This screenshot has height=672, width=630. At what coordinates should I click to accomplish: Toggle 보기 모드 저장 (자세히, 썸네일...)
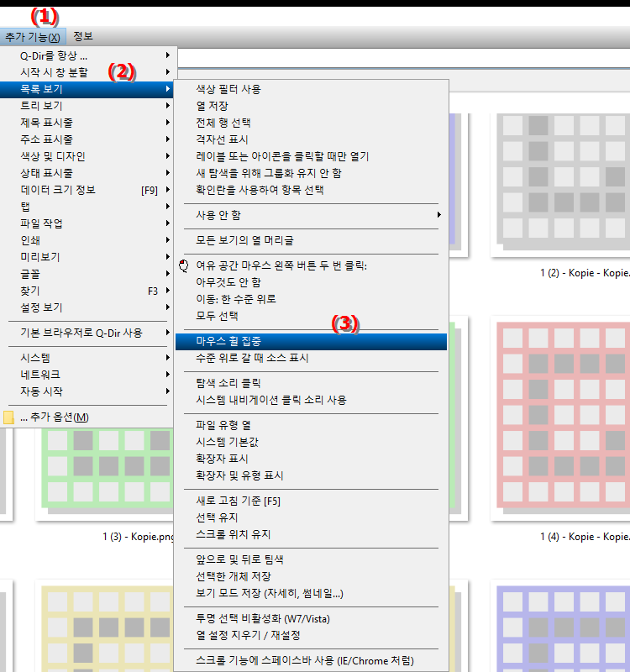pyautogui.click(x=311, y=593)
